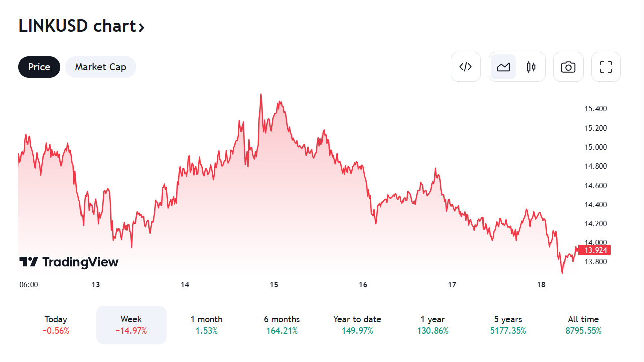Viewport: 644px width, 362px height.
Task: Choose the 6 months range
Action: 282,325
